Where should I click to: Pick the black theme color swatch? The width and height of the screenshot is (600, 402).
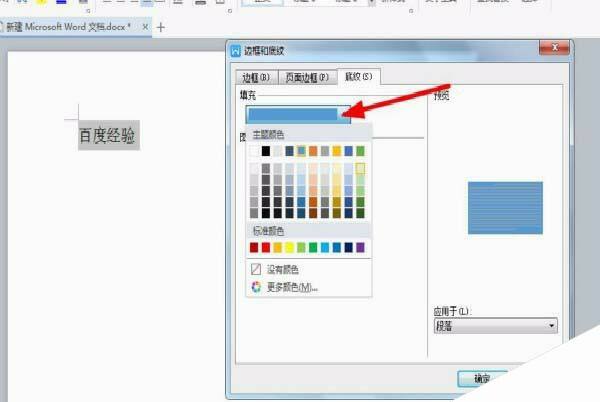(266, 151)
